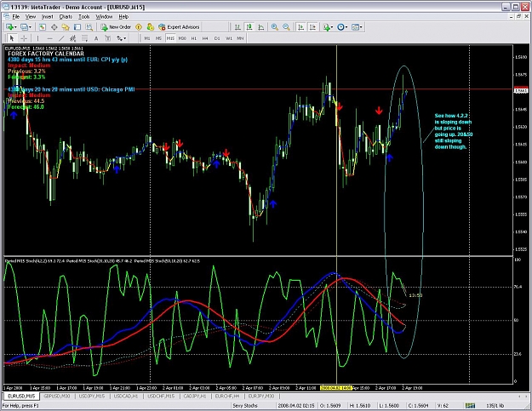Open the Help menu
The height and width of the screenshot is (411, 532).
pyautogui.click(x=123, y=17)
